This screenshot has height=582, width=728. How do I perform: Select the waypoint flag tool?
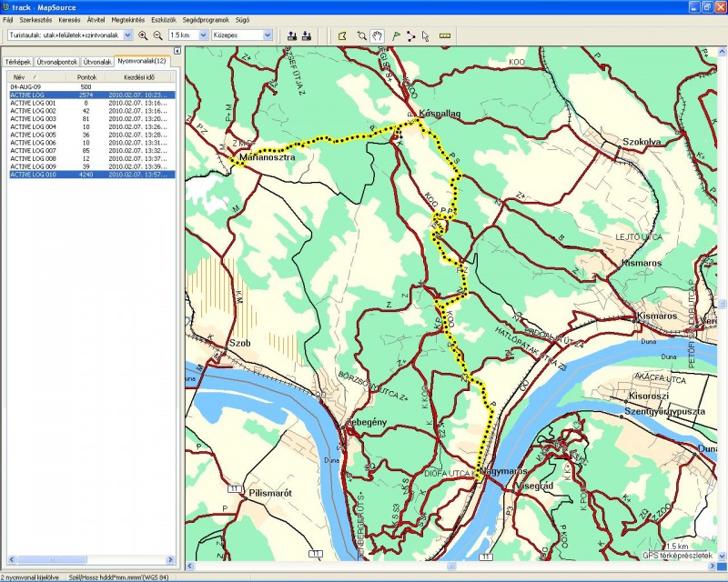tap(396, 35)
